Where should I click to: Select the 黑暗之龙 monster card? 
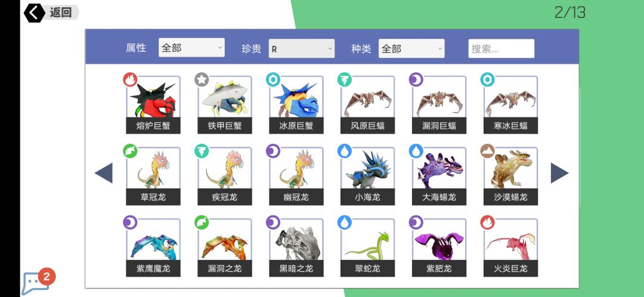point(296,247)
